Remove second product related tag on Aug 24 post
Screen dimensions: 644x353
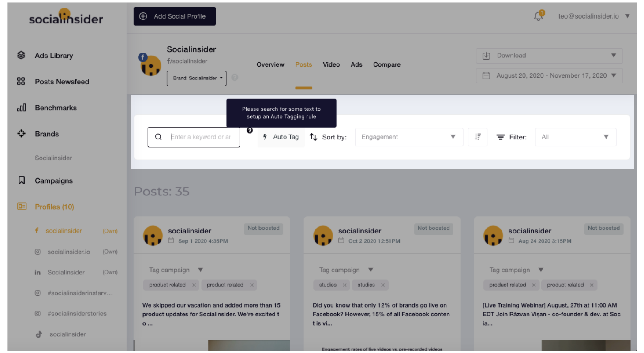(592, 285)
